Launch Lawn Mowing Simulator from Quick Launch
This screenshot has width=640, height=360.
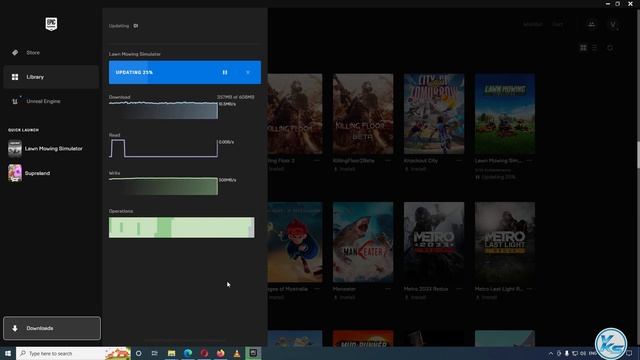pyautogui.click(x=51, y=149)
